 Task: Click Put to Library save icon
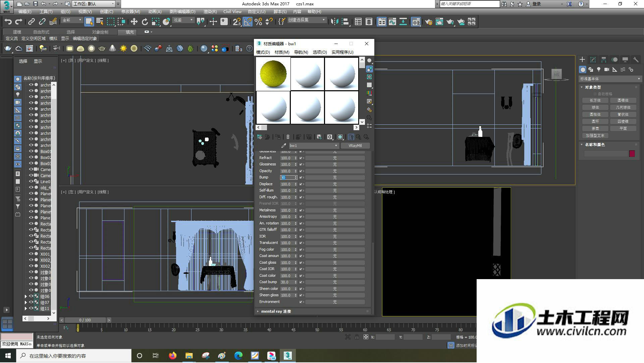point(319,137)
